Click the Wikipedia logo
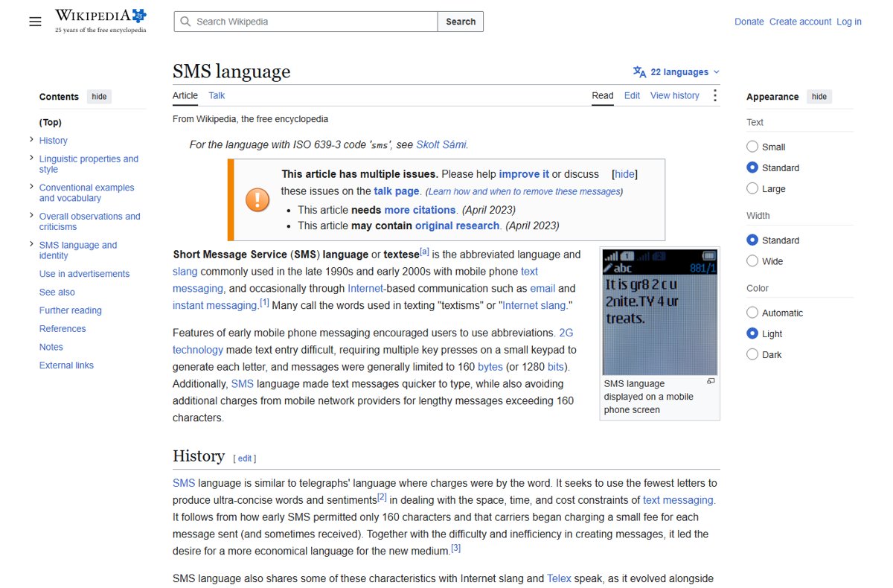The image size is (893, 588). [100, 21]
